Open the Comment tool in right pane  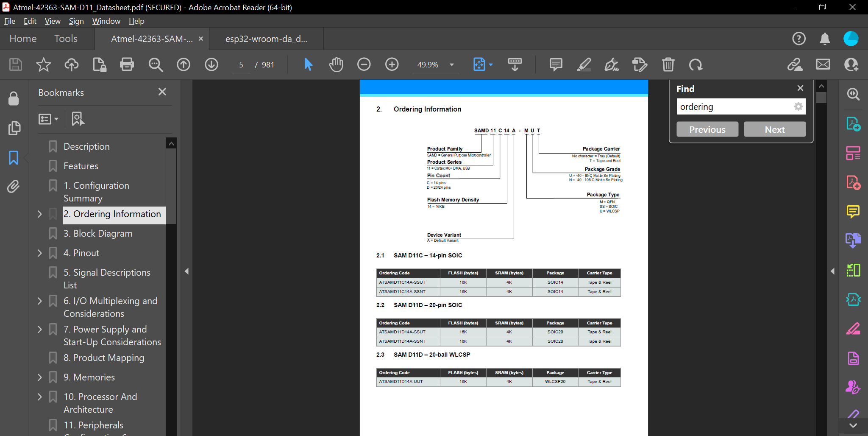(853, 211)
